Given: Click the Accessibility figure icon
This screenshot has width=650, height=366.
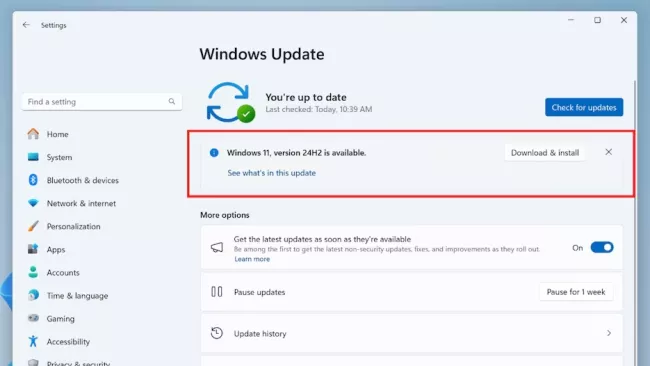Looking at the screenshot, I should click(x=33, y=341).
